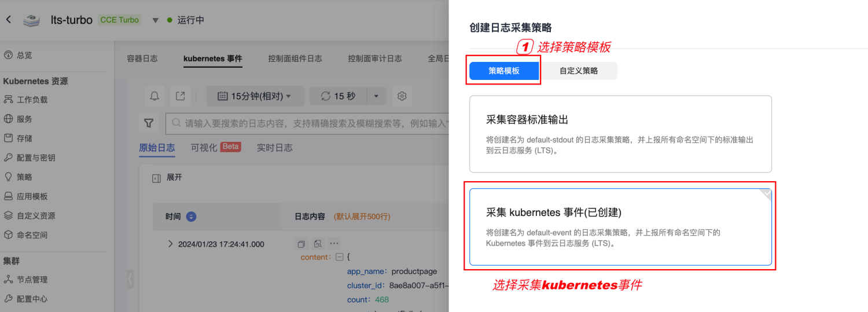Click the export/share icon beside the bell
This screenshot has width=868, height=312.
(x=181, y=96)
